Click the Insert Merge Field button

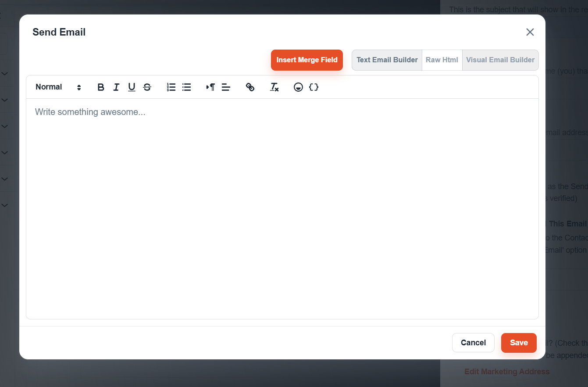click(307, 60)
